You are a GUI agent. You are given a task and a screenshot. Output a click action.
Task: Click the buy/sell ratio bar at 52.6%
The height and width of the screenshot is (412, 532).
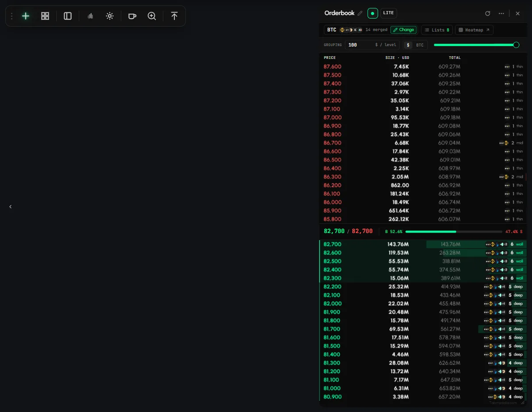click(454, 231)
